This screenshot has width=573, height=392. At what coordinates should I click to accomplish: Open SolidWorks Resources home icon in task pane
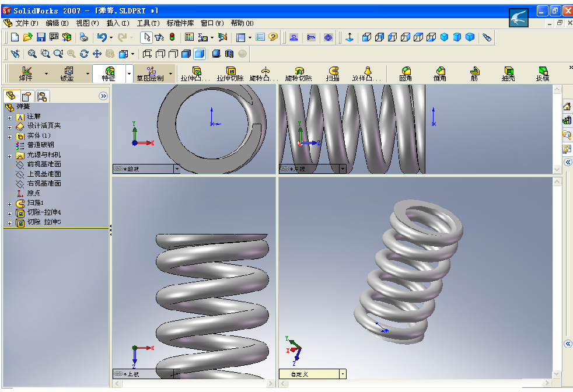pos(567,107)
